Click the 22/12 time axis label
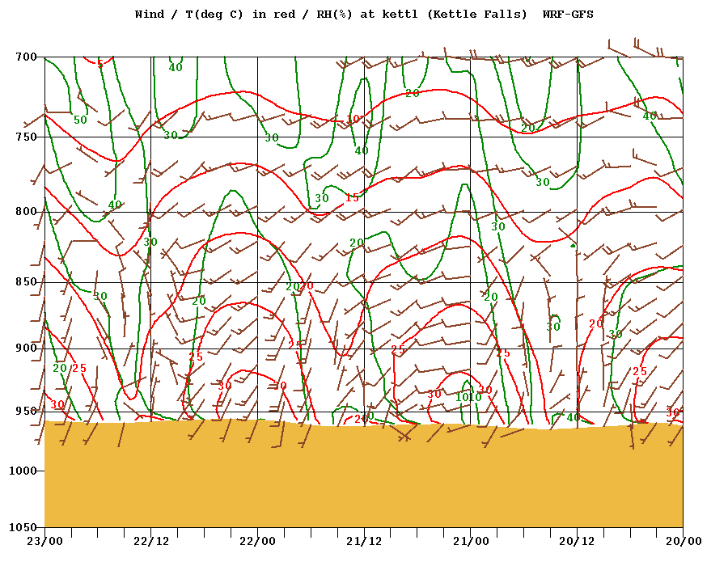Image resolution: width=728 pixels, height=566 pixels. (151, 542)
